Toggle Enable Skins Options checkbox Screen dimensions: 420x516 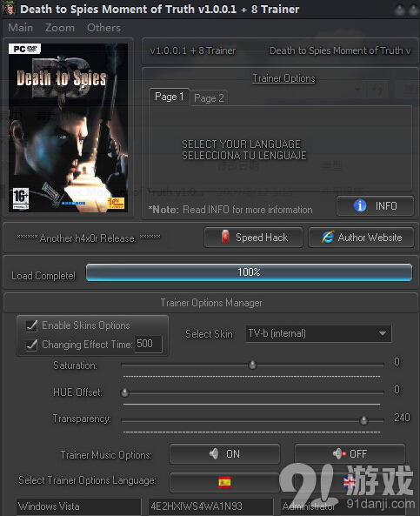pos(31,325)
